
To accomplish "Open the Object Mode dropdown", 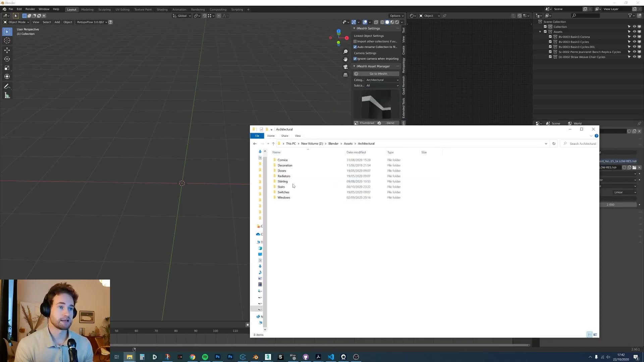I will coord(16,22).
